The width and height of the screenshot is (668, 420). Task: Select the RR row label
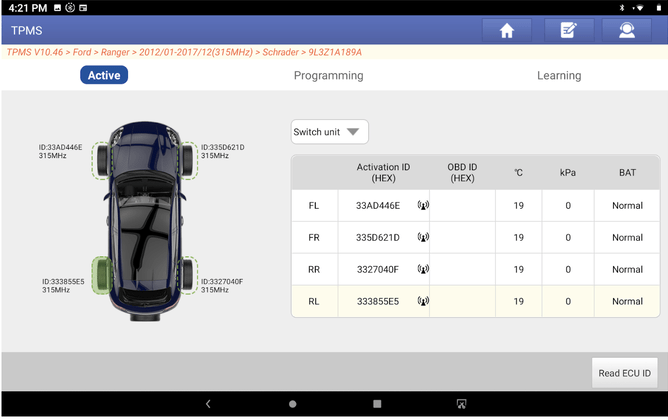[314, 269]
